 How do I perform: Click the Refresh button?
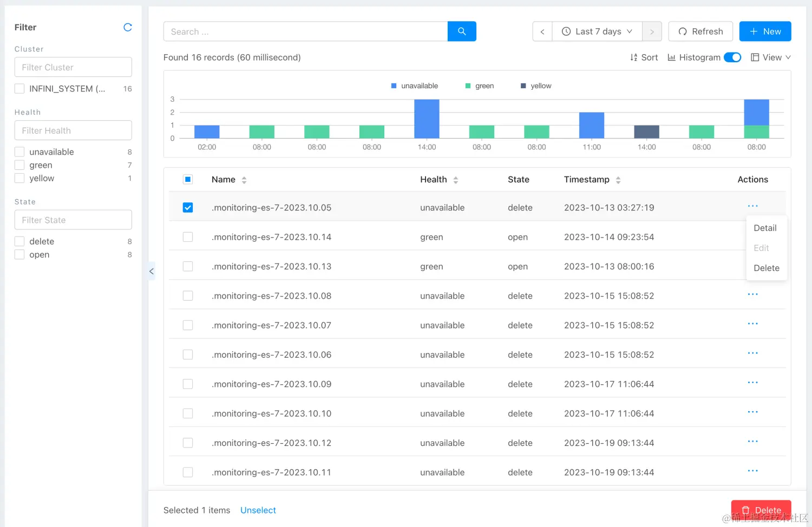point(700,31)
